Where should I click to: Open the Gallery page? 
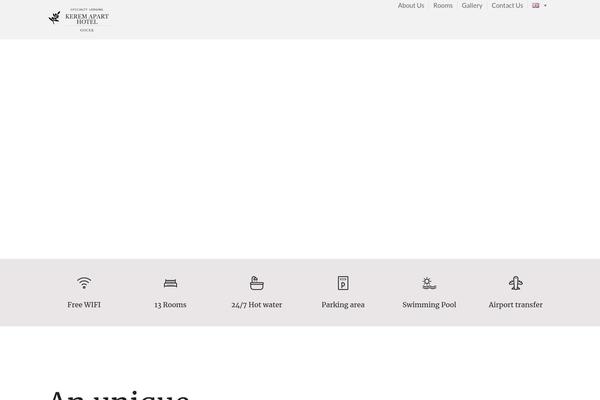pos(472,5)
